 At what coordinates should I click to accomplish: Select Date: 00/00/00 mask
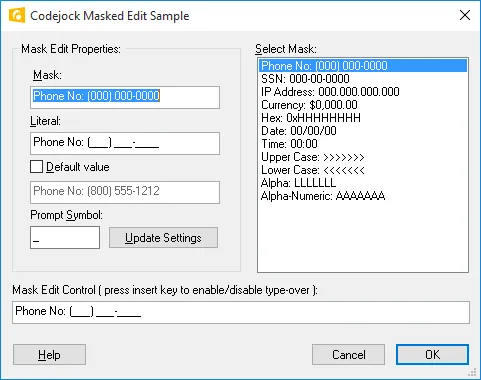(363, 131)
